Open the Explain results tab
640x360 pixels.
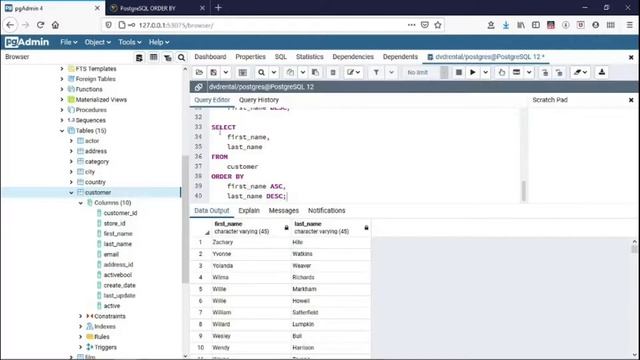(x=249, y=211)
